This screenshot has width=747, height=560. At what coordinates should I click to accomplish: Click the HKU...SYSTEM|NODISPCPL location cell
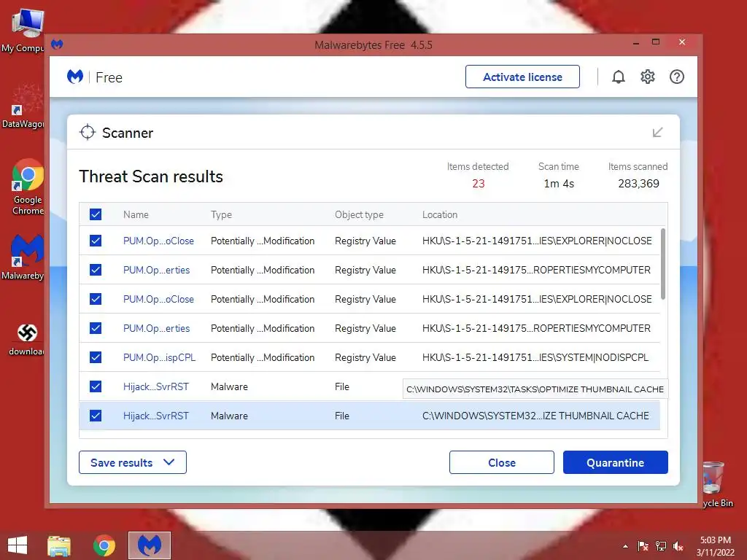(x=535, y=357)
